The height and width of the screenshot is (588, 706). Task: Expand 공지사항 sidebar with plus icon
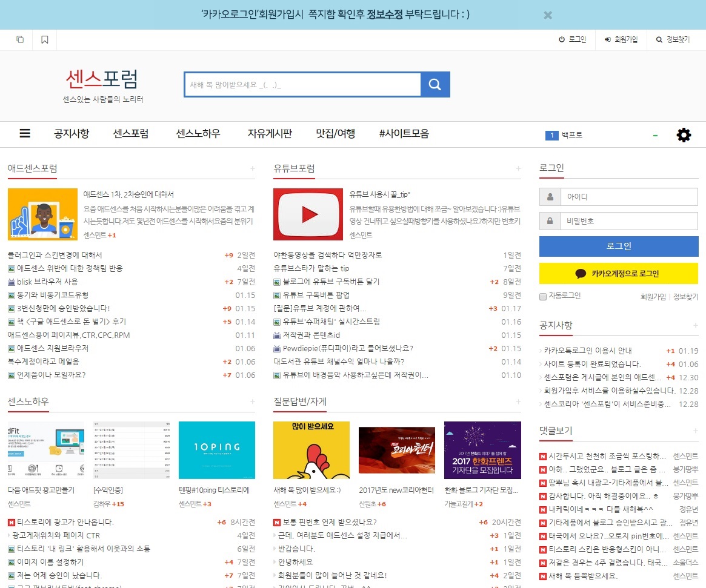[695, 326]
